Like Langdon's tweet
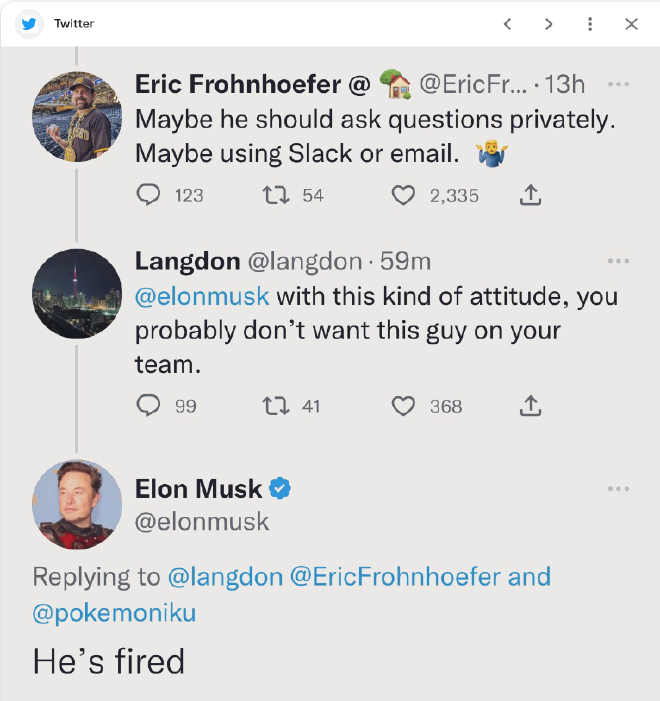This screenshot has width=660, height=701. coord(403,405)
